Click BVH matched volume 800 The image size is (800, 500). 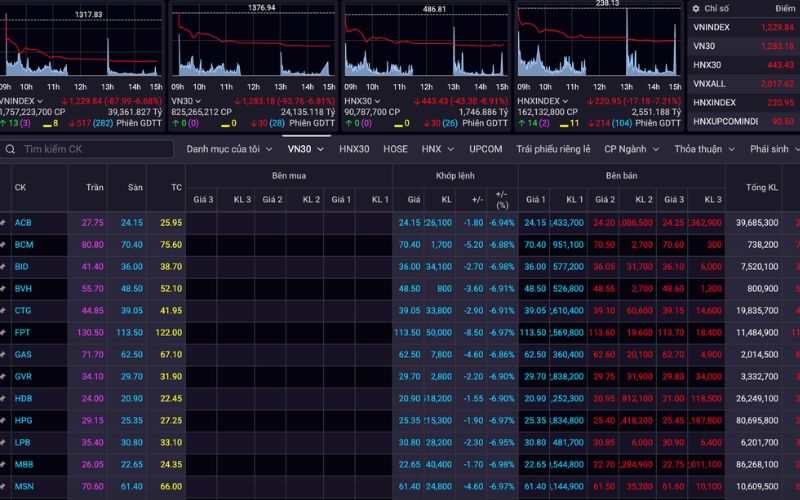pyautogui.click(x=444, y=288)
